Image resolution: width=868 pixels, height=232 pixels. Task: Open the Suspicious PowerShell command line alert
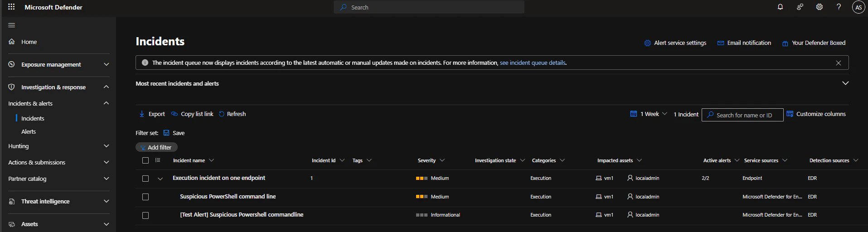(x=228, y=197)
